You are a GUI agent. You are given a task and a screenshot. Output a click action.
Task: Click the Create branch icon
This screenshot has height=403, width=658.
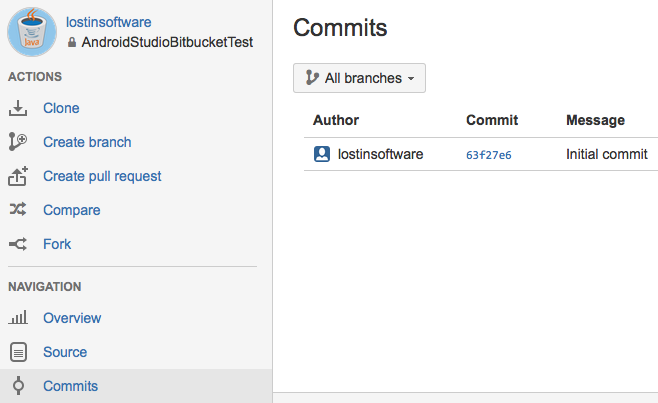coord(18,142)
